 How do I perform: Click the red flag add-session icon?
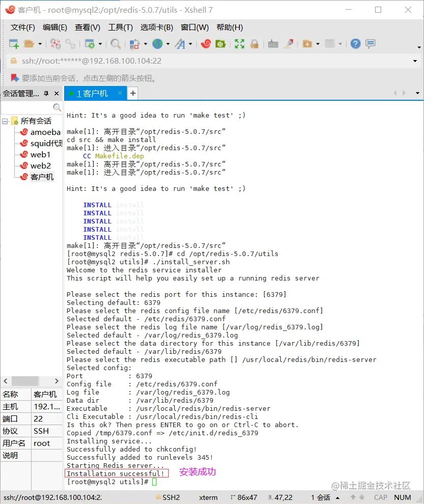tap(14, 78)
